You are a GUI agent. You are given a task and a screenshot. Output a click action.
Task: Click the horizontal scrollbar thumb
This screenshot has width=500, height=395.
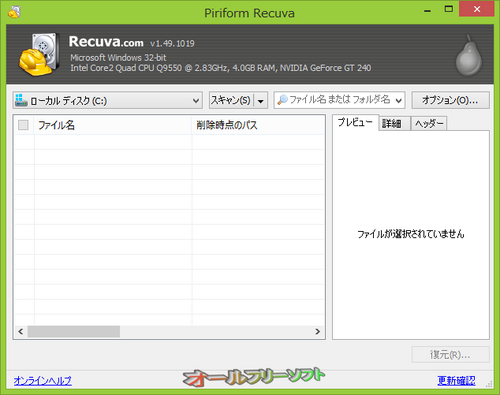pos(74,332)
